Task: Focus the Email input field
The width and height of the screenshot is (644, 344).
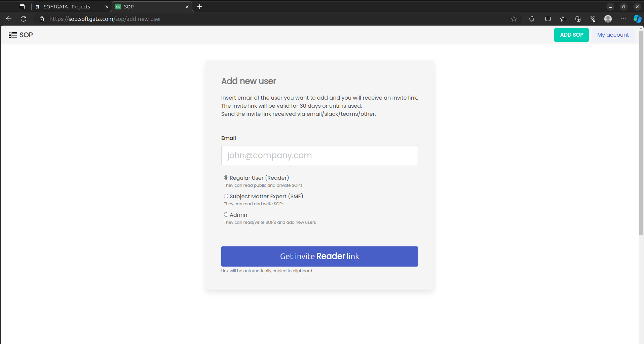Action: 319,155
